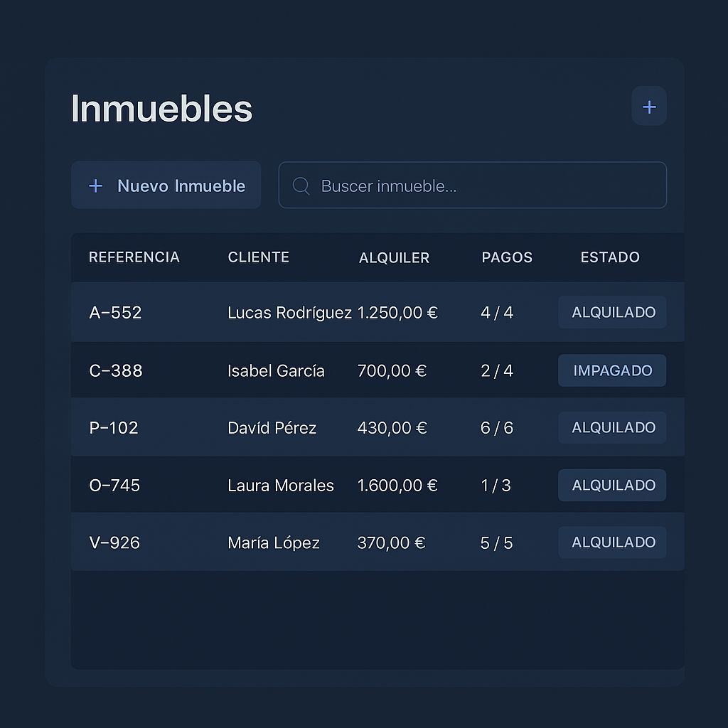
Task: Click the 2 / 4 payments cell
Action: 496,371
